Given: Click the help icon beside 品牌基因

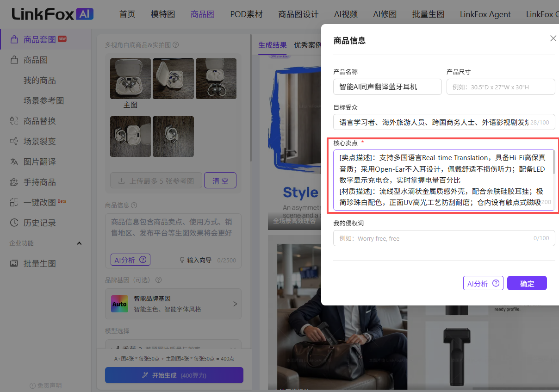Looking at the screenshot, I should pyautogui.click(x=159, y=280).
